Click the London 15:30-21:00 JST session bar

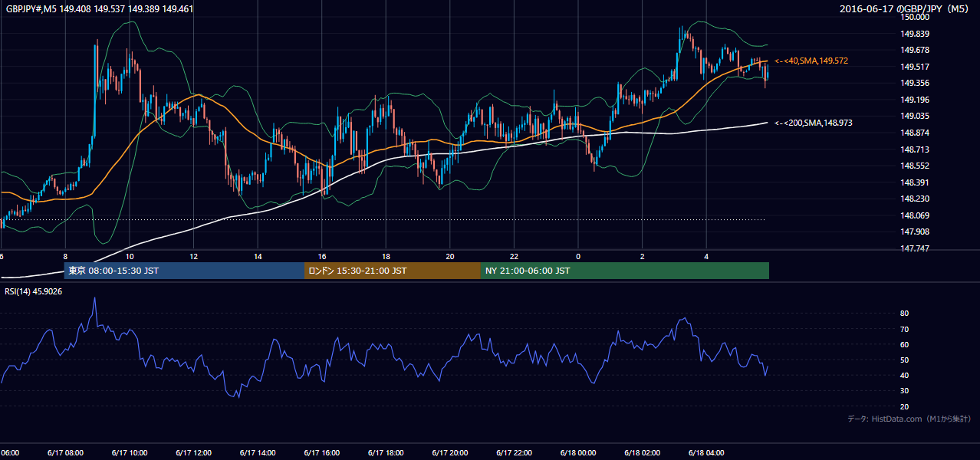click(393, 271)
